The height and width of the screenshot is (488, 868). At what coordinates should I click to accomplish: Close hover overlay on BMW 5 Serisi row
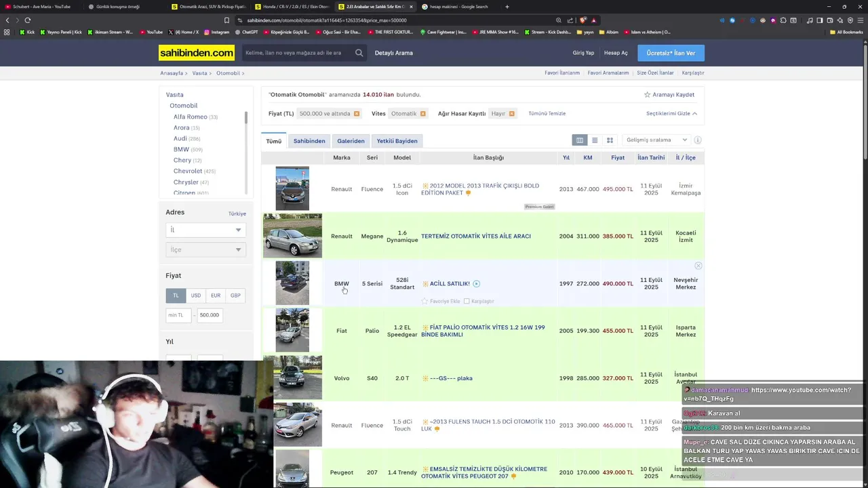[698, 266]
